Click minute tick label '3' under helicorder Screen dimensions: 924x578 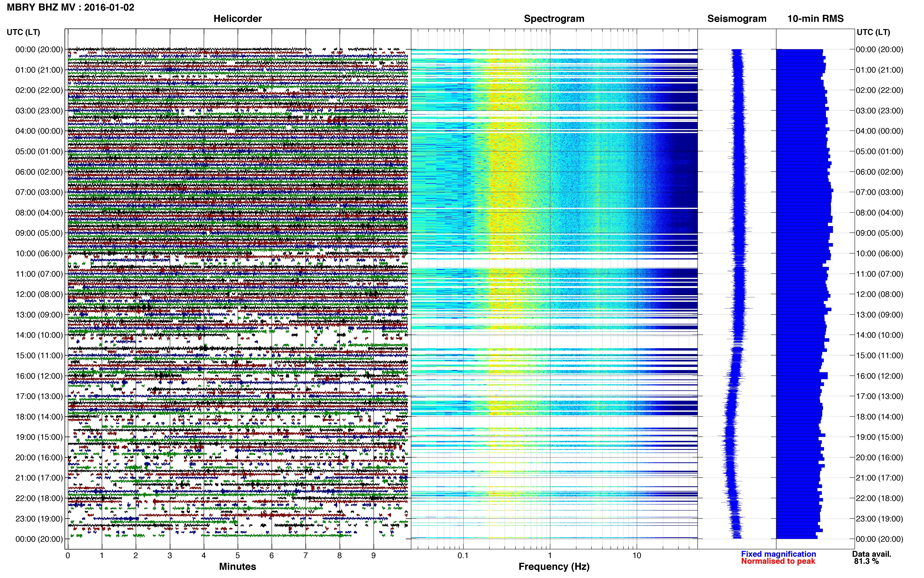pyautogui.click(x=170, y=556)
